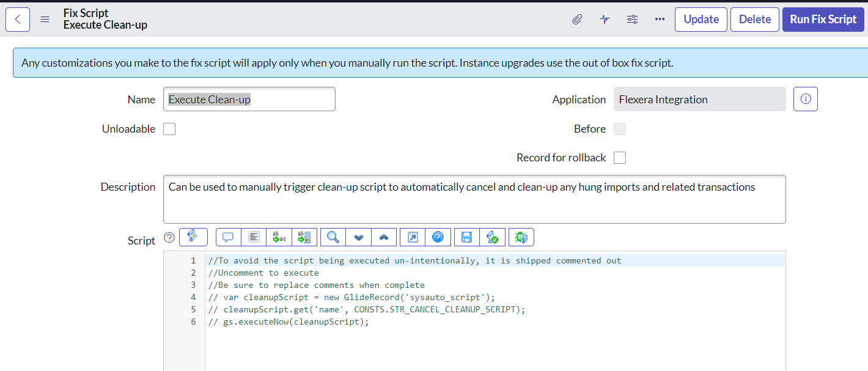Viewport: 868px width, 371px height.
Task: Click line containing gs.executeNow(cleanupScript)
Action: tap(289, 321)
